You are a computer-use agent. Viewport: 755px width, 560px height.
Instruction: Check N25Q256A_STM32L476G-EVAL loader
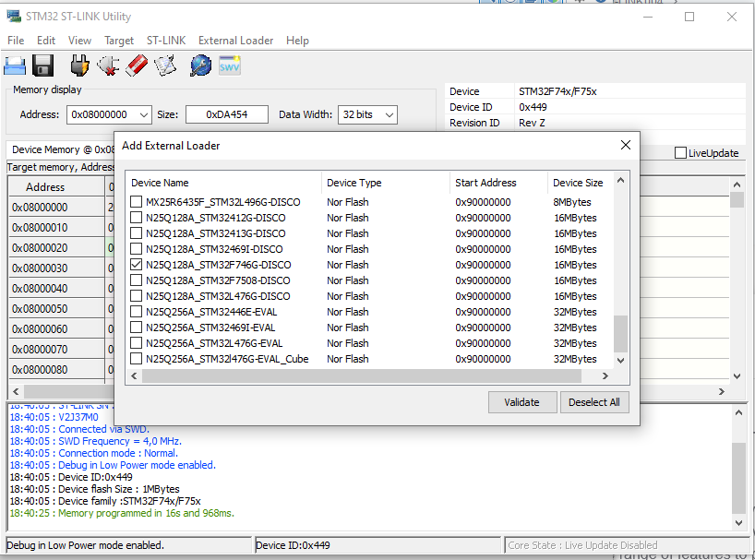pos(137,343)
